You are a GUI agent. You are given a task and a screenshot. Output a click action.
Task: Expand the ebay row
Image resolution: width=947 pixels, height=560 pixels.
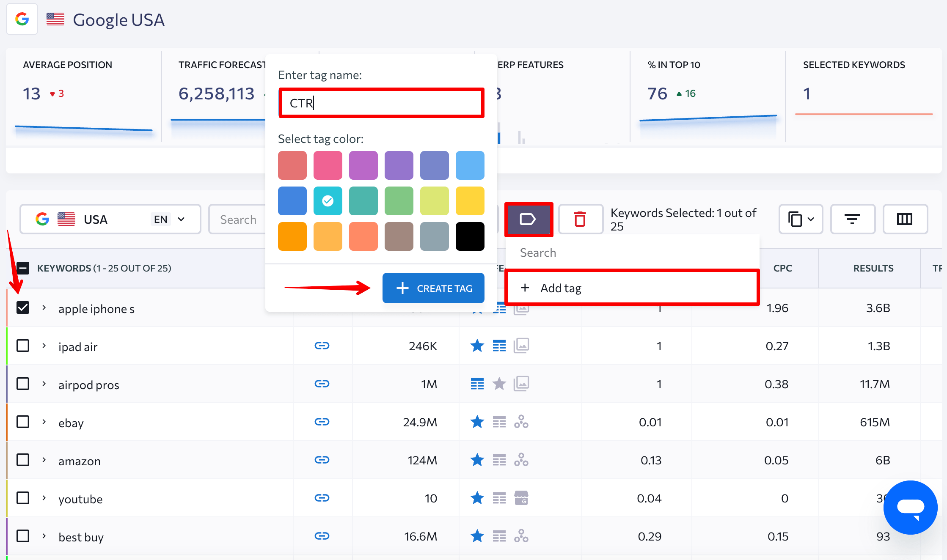44,422
